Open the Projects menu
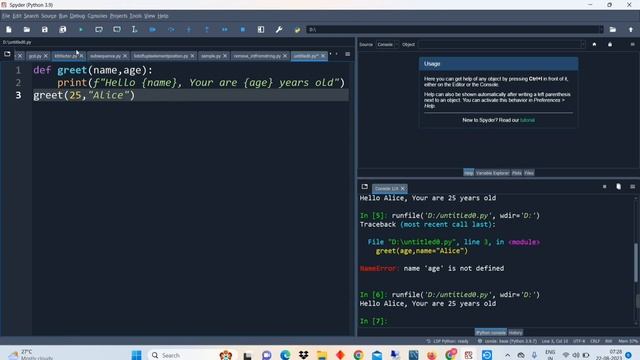 point(119,16)
